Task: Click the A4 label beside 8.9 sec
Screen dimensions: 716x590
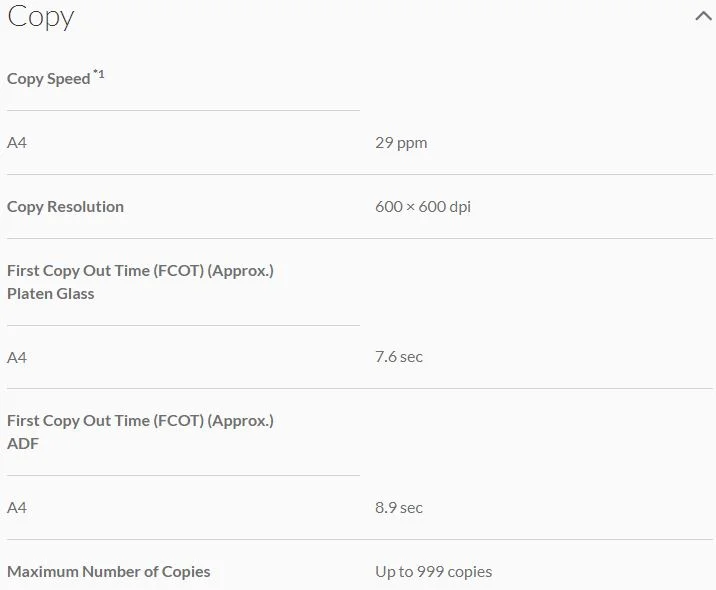Action: [x=17, y=508]
